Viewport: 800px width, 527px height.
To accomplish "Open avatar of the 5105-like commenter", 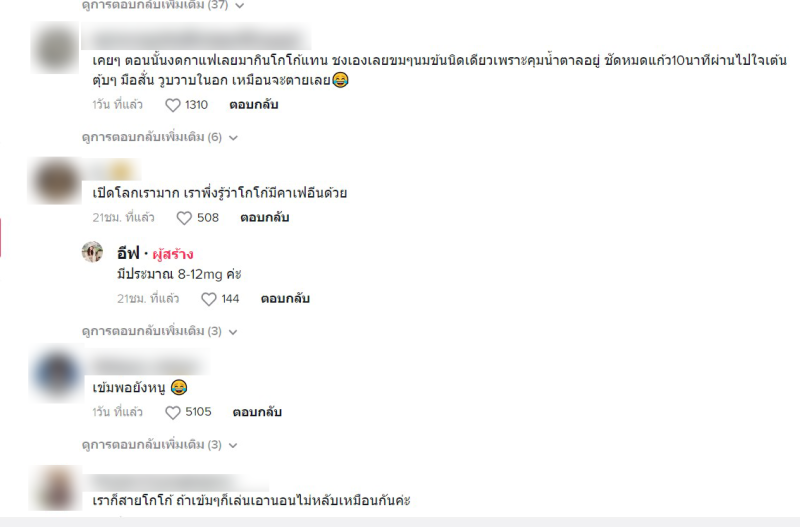I will [x=56, y=375].
